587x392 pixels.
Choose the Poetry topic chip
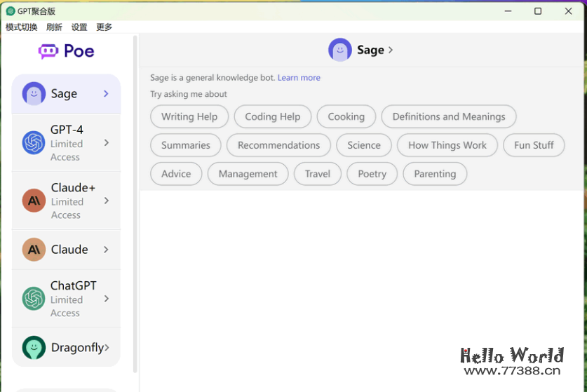tap(372, 174)
